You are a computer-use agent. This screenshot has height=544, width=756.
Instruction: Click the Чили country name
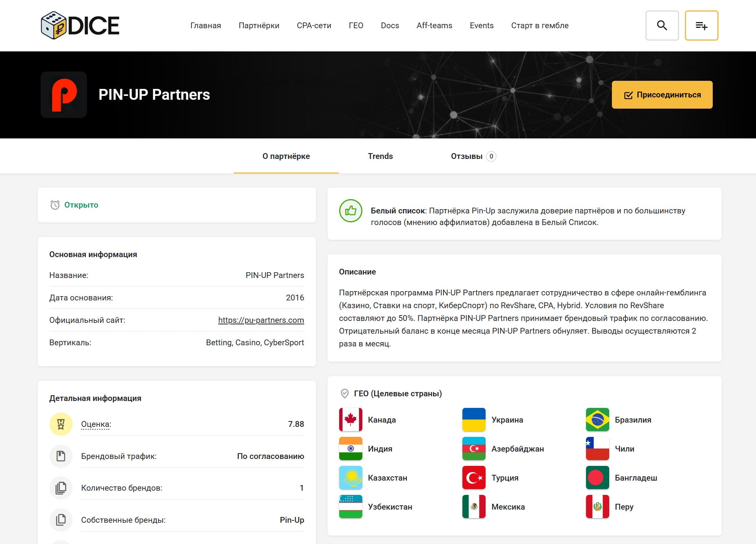625,449
